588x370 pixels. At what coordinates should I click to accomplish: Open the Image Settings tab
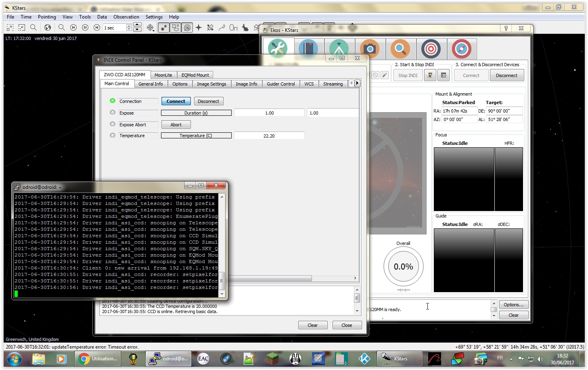click(211, 84)
